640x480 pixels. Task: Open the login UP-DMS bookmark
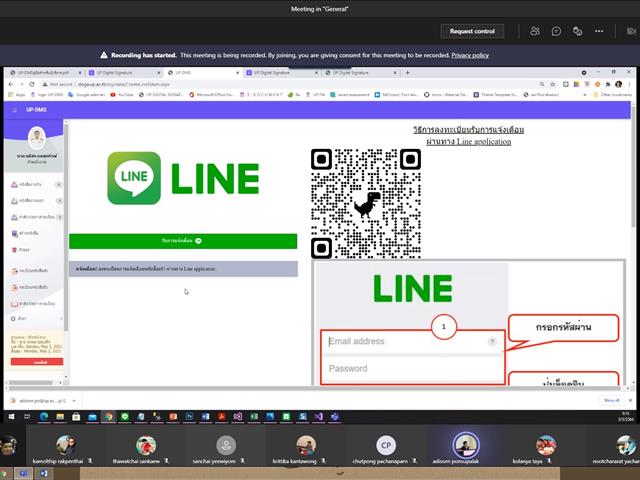tap(47, 95)
